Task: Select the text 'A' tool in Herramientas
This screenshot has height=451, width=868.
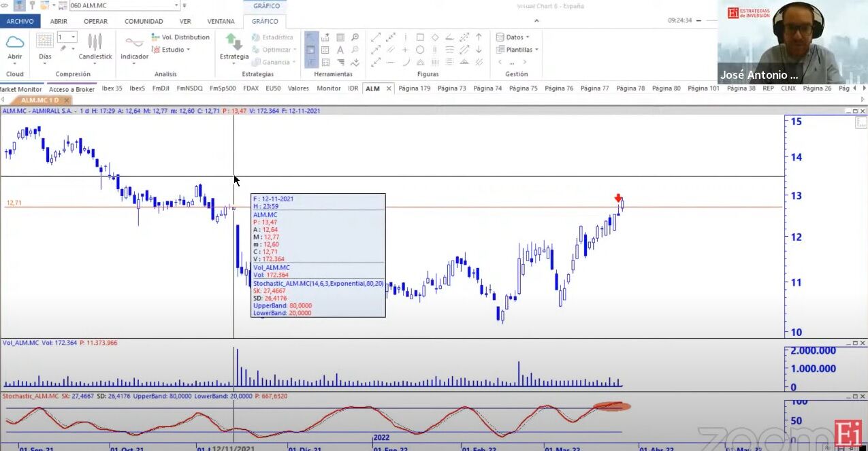Action: tap(340, 50)
